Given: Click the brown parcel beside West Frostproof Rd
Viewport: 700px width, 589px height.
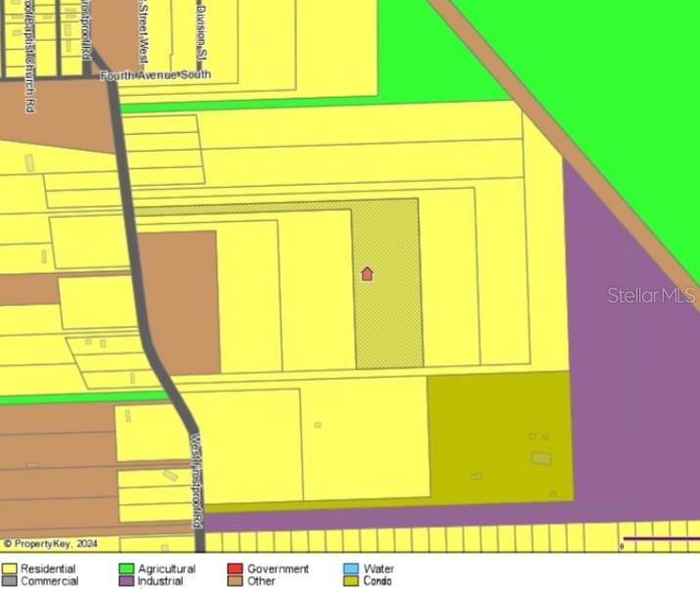Looking at the screenshot, I should click(x=181, y=303).
